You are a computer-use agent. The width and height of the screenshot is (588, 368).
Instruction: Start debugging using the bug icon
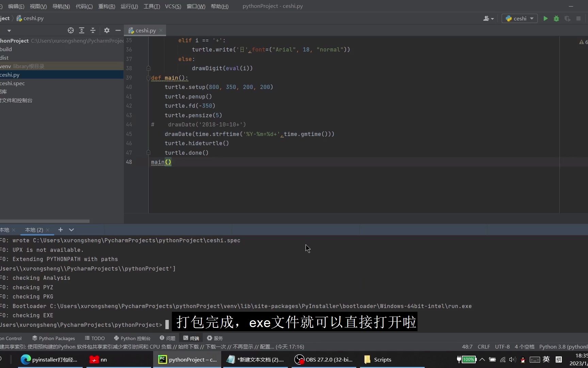point(556,18)
